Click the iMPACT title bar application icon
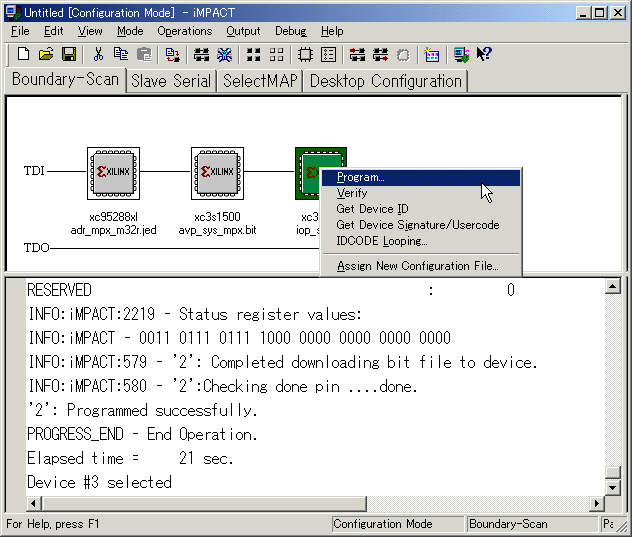 (13, 12)
